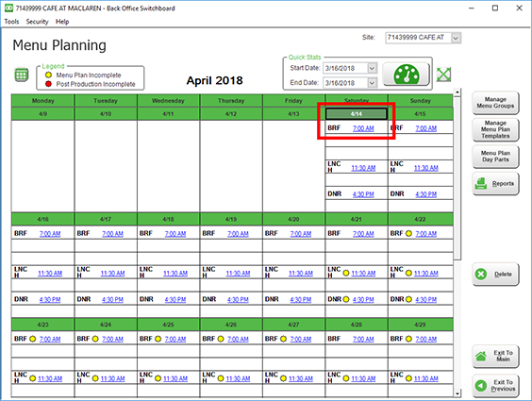Expand the Start Date dropdown
This screenshot has width=532, height=401.
(x=372, y=68)
